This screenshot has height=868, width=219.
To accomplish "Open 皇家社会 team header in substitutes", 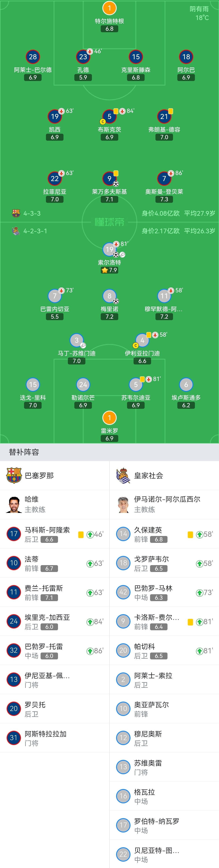I will (164, 475).
